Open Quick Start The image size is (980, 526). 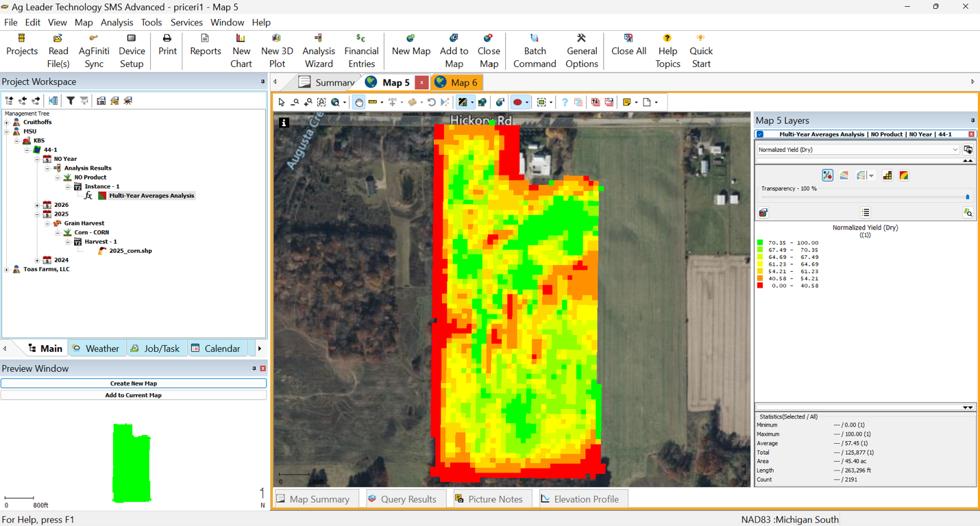pos(701,51)
